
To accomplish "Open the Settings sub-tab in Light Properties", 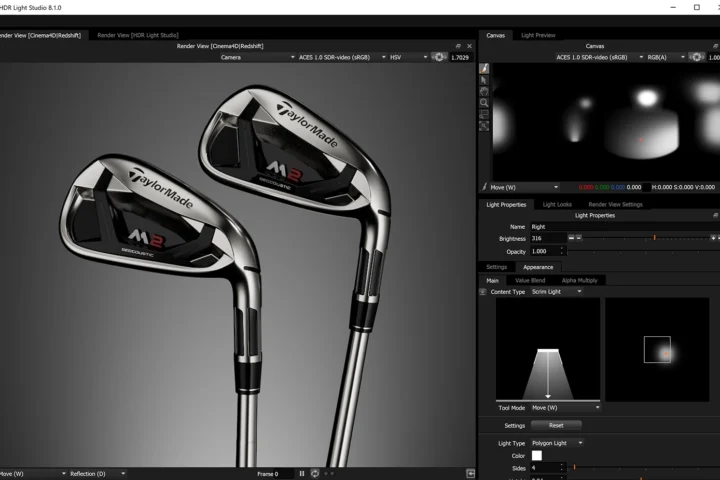I will coord(496,267).
